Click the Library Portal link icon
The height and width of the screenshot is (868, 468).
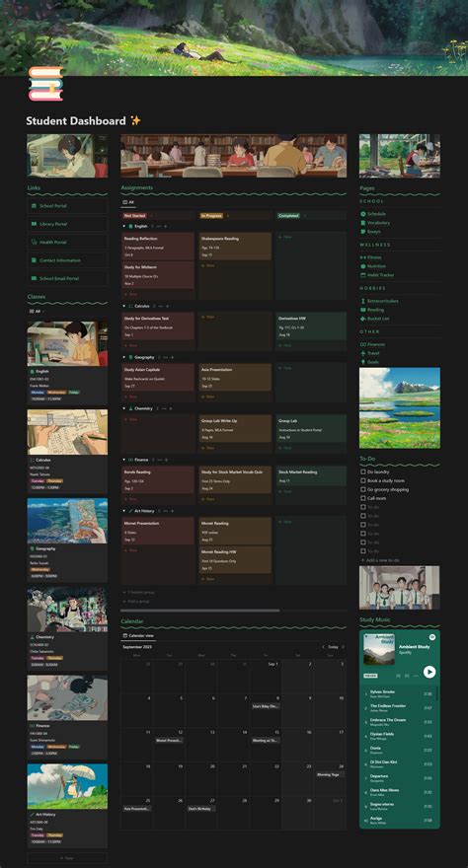(35, 224)
